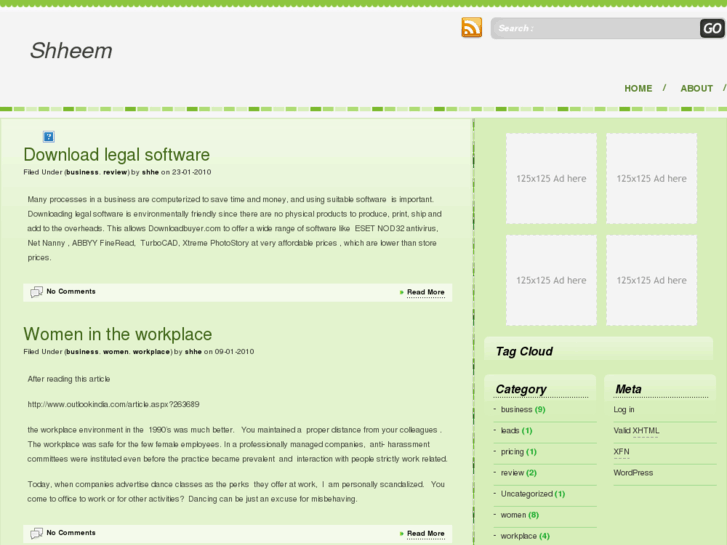This screenshot has height=545, width=727.
Task: Open No Comments under Women in the workplace
Action: pyautogui.click(x=71, y=532)
